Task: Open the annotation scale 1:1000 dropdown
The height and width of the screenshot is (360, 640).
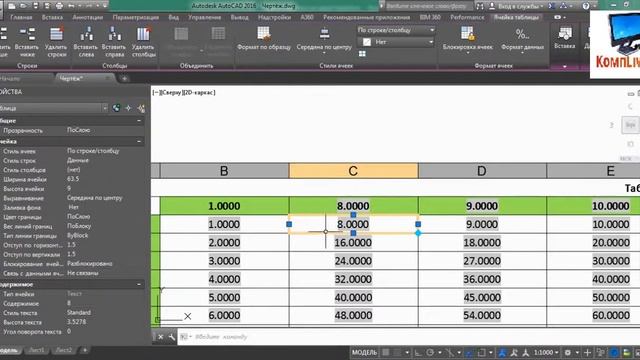Action: click(547, 352)
